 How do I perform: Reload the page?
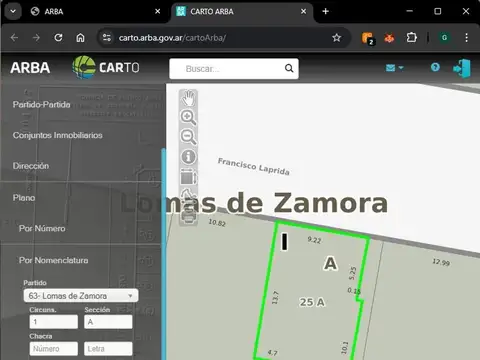(58, 38)
